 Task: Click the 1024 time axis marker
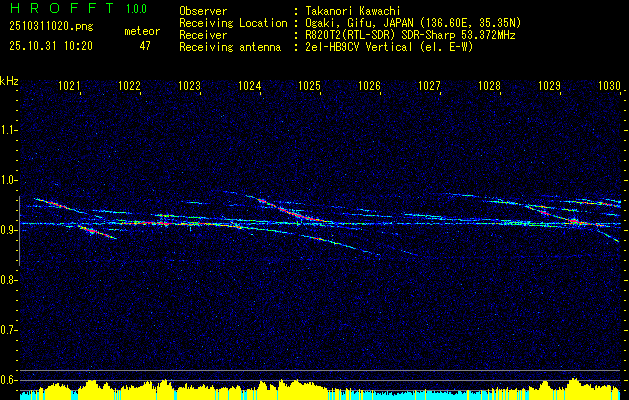click(x=250, y=85)
